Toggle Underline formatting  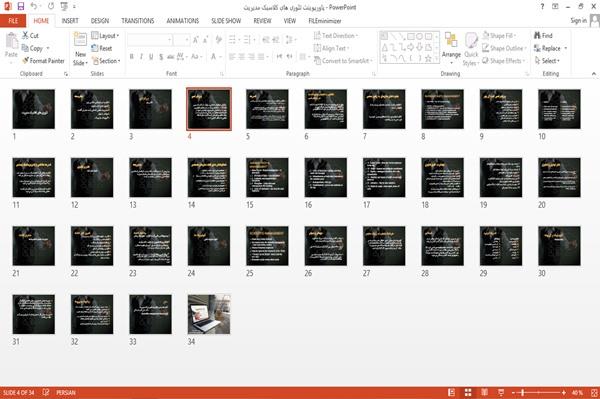point(151,57)
